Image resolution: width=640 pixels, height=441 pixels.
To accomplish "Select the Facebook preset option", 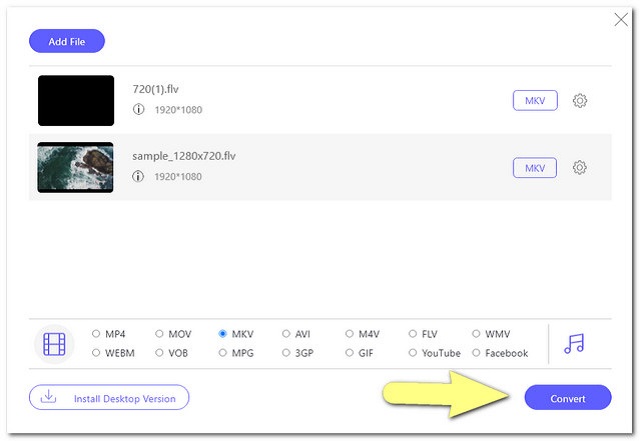I will pyautogui.click(x=477, y=353).
